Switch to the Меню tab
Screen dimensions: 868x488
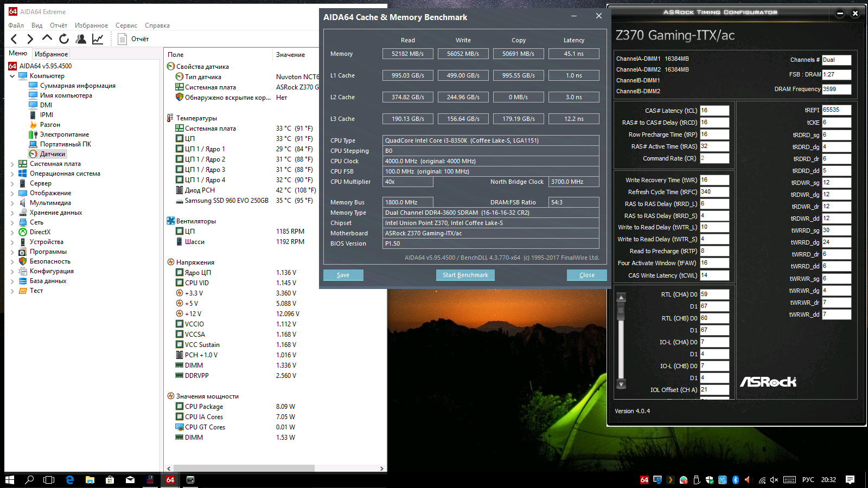pos(18,53)
